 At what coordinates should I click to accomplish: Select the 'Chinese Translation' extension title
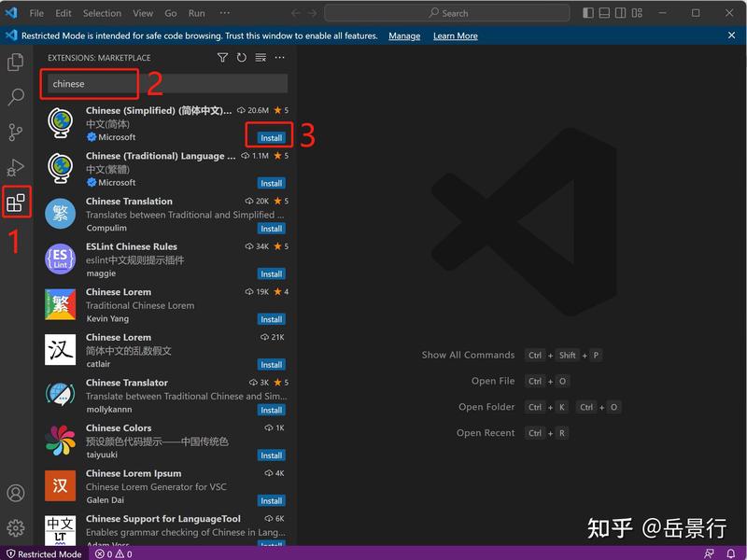click(x=129, y=202)
